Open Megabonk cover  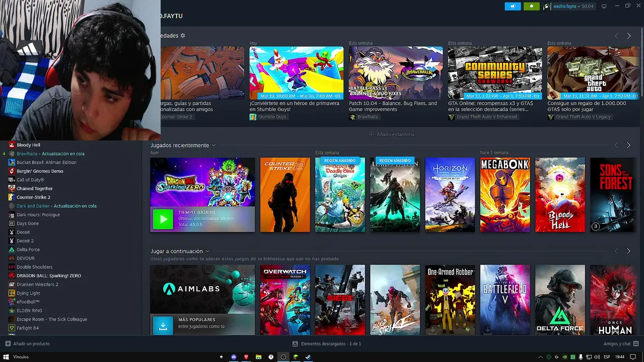pyautogui.click(x=505, y=195)
